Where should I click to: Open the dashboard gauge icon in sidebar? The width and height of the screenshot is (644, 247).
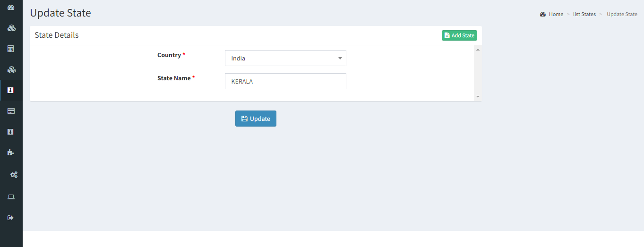pyautogui.click(x=11, y=8)
